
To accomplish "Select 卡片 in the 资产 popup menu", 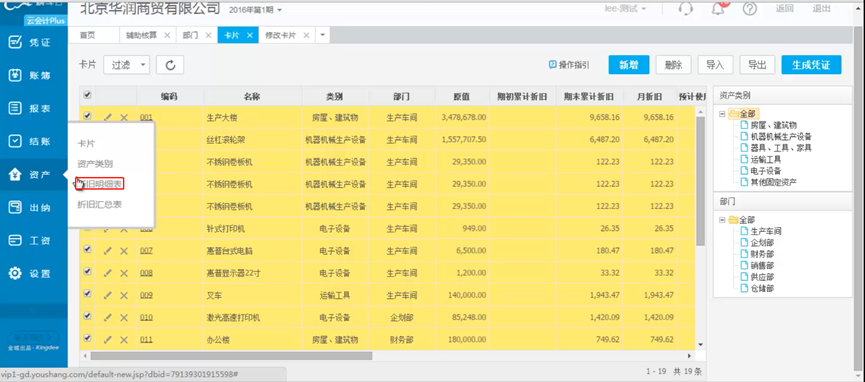I will point(86,143).
